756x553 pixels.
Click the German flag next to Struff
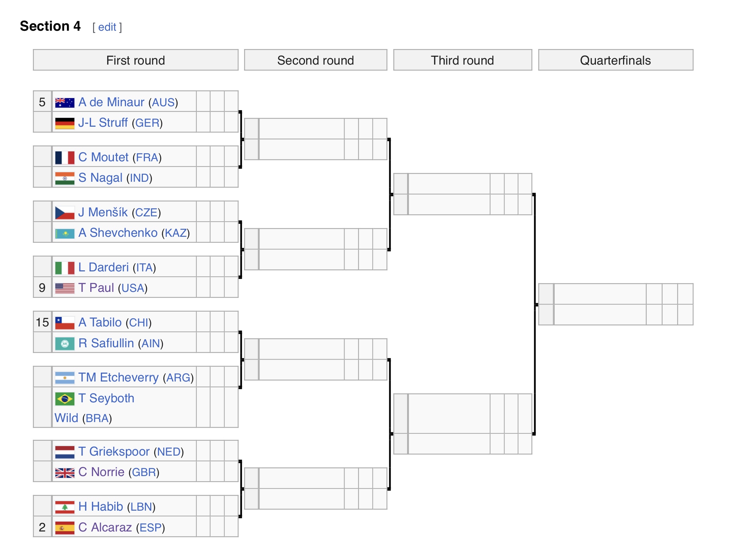click(x=65, y=123)
